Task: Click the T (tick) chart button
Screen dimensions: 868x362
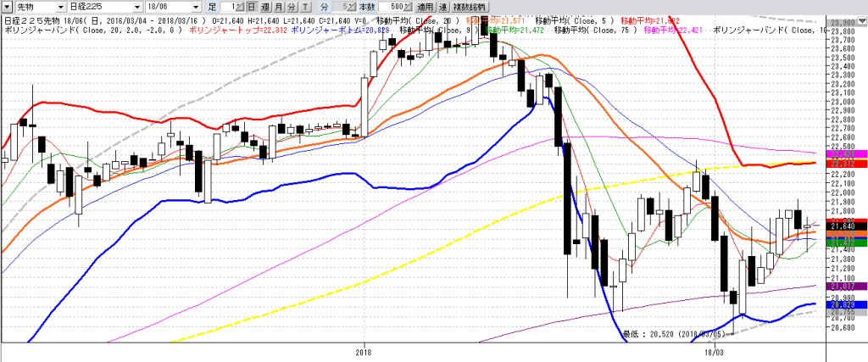Action: pyautogui.click(x=304, y=7)
